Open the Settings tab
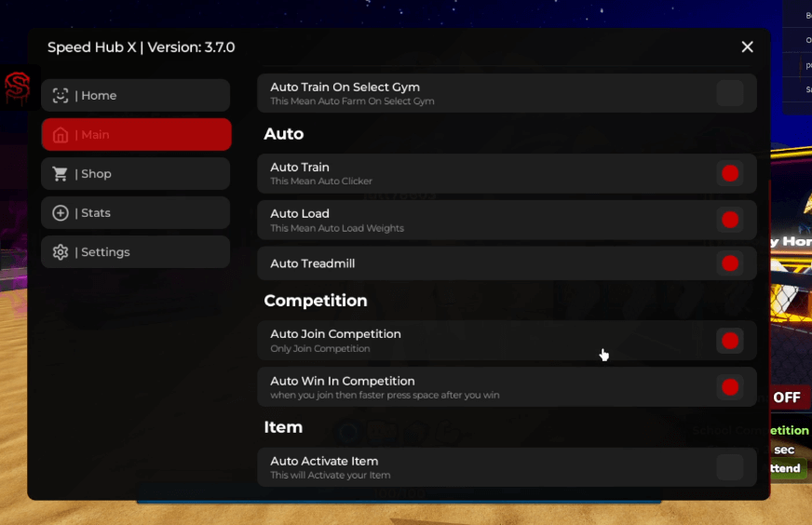 (x=136, y=252)
